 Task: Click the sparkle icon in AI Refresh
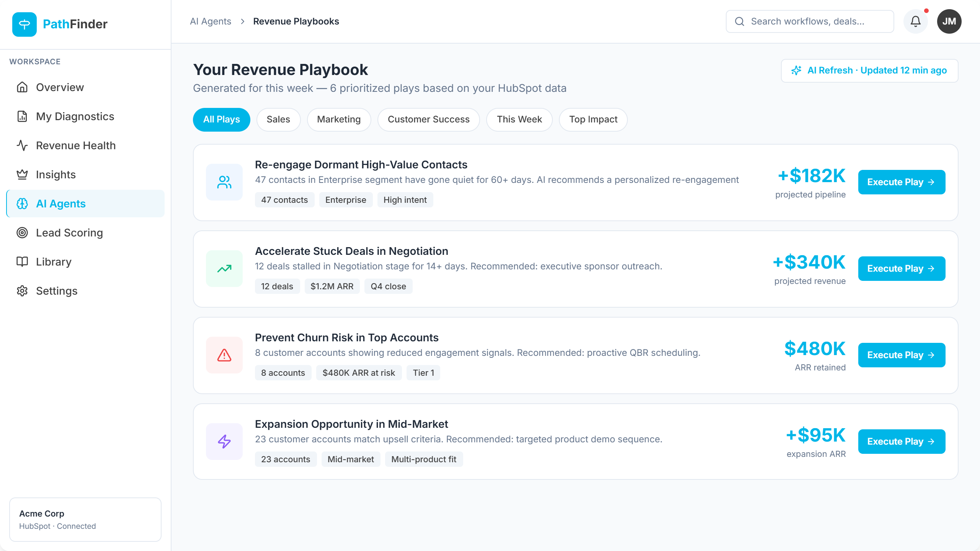(x=796, y=70)
